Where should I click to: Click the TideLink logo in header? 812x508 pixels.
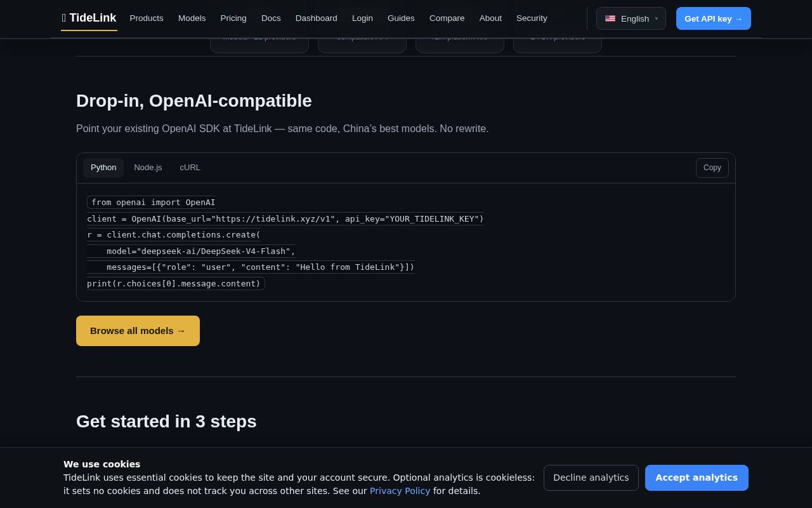[x=89, y=18]
